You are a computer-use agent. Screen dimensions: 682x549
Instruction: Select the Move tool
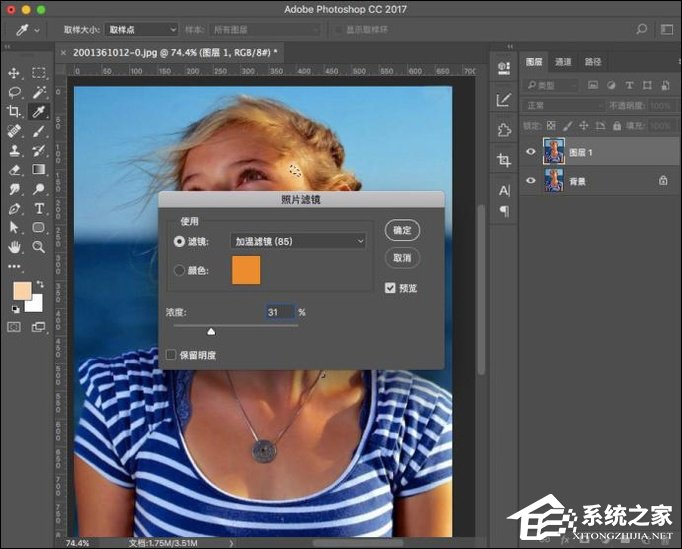tap(14, 73)
